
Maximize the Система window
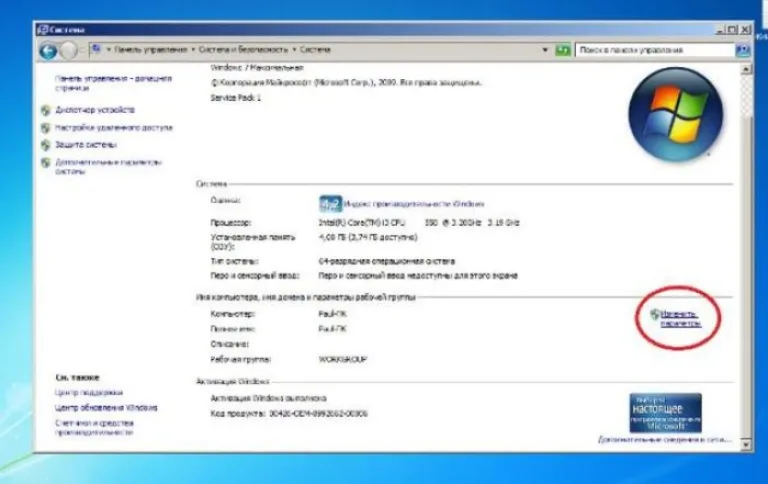click(x=732, y=30)
